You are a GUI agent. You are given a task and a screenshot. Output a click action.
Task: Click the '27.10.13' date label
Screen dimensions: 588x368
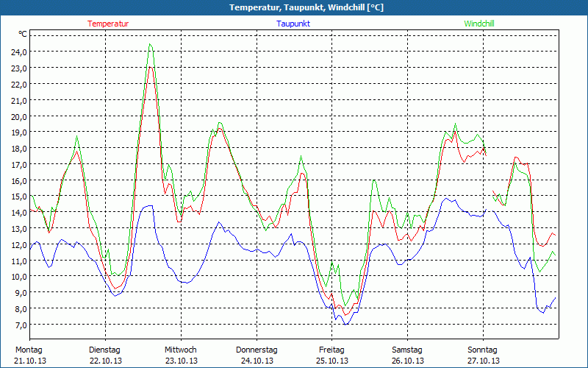click(x=484, y=361)
